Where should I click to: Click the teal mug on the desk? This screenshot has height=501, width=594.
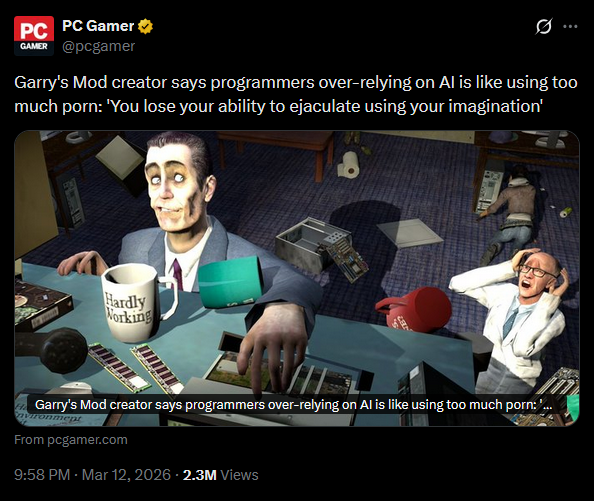click(x=230, y=281)
